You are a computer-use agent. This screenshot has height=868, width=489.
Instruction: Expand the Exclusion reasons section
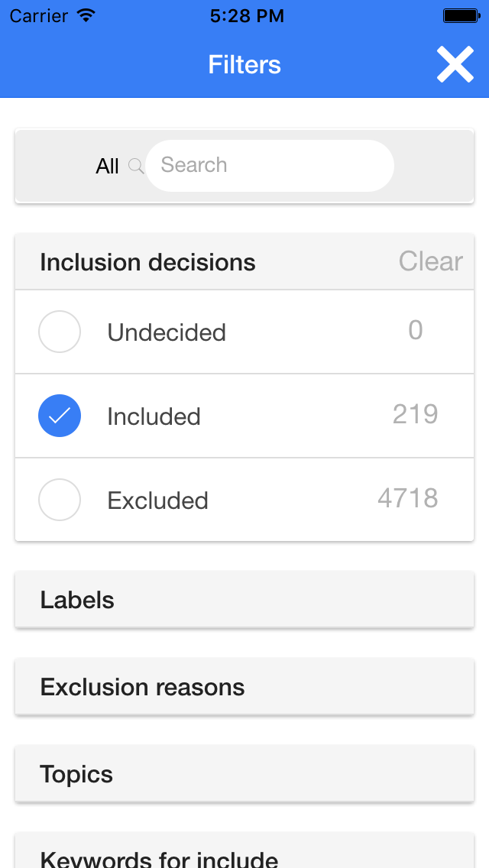[244, 686]
